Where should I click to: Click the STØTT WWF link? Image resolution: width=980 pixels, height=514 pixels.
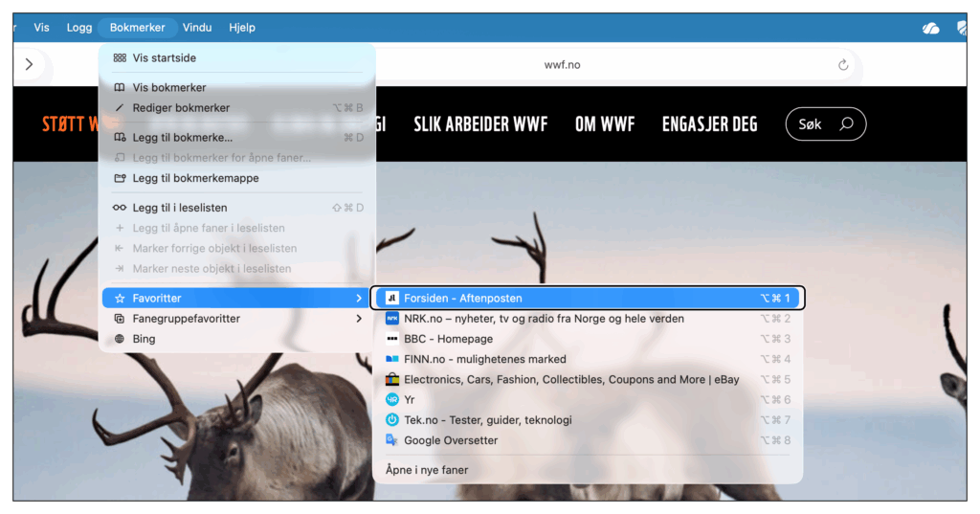click(70, 123)
